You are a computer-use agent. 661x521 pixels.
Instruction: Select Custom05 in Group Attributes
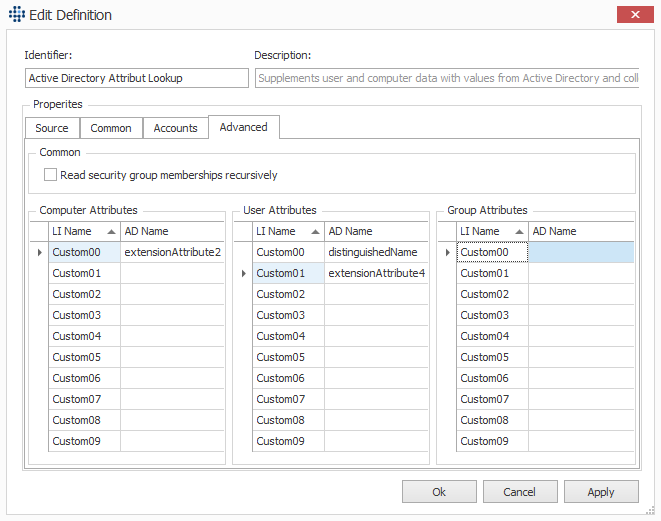point(492,357)
